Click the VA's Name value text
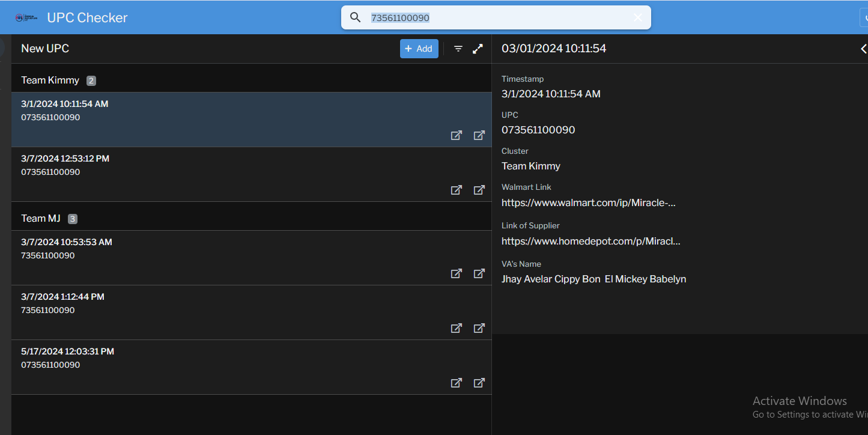 point(594,279)
